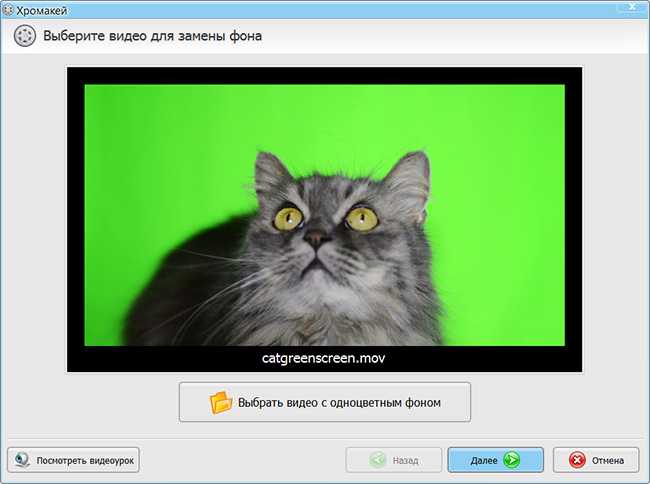
Task: Click the Далее (Next) button
Action: [495, 460]
